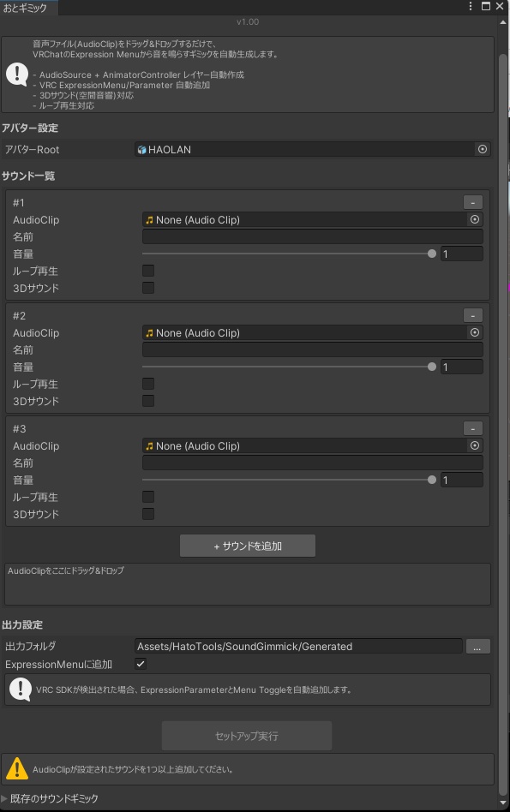Click the info icon beside the VRC SDK message
The width and height of the screenshot is (510, 812).
21,690
